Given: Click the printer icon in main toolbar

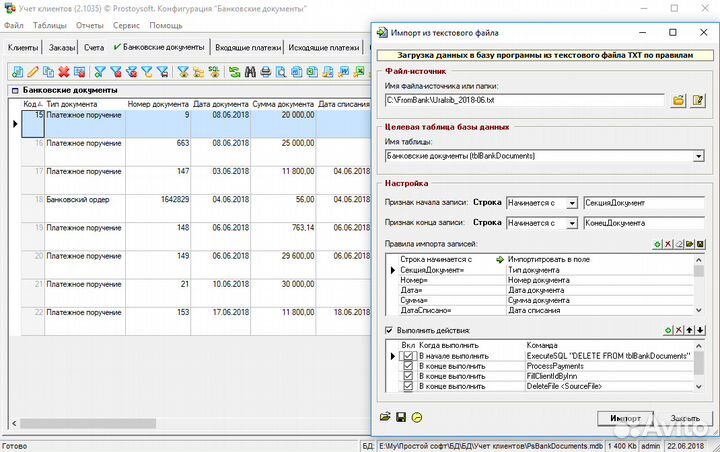Looking at the screenshot, I should (265, 72).
